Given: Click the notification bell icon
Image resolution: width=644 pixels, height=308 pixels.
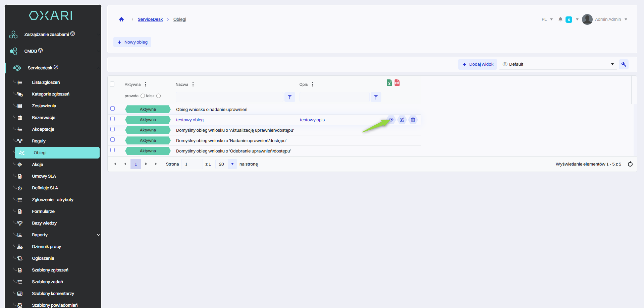Looking at the screenshot, I should (x=560, y=19).
